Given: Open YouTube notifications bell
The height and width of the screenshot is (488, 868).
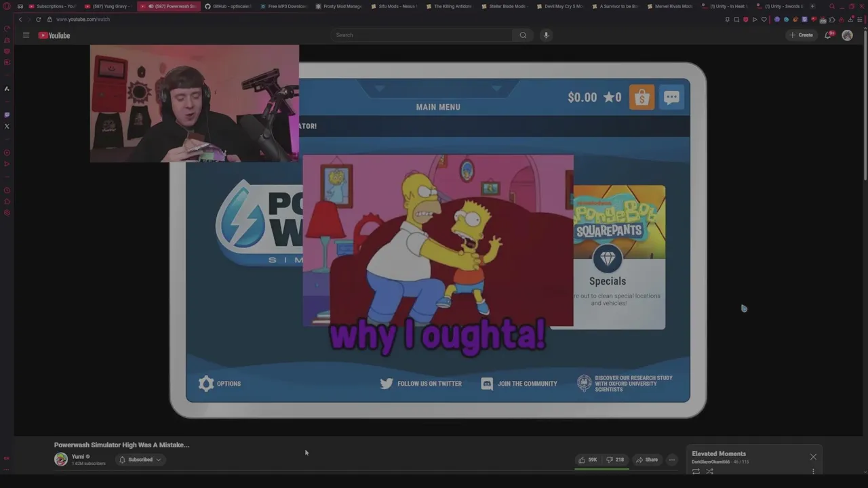Looking at the screenshot, I should pos(828,35).
